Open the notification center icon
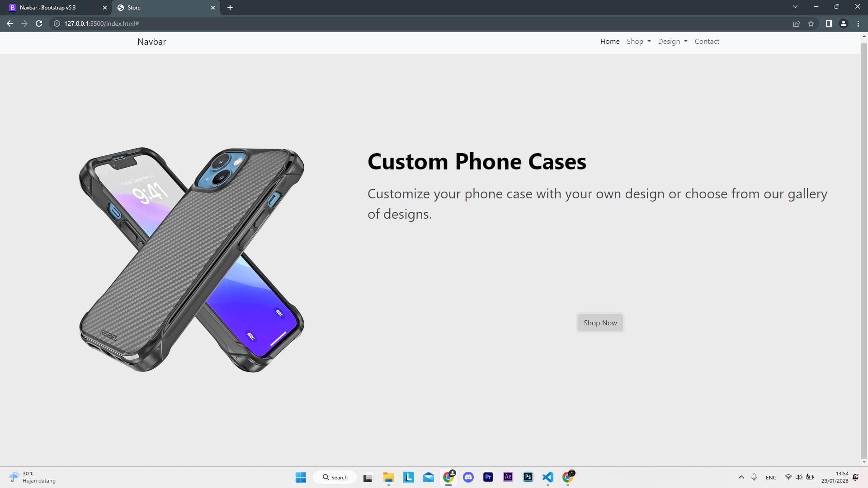Image resolution: width=868 pixels, height=488 pixels. (856, 477)
